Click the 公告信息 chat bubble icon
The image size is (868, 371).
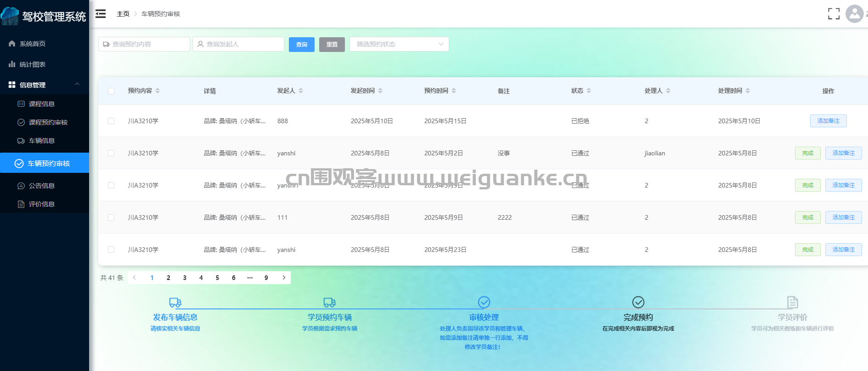21,186
